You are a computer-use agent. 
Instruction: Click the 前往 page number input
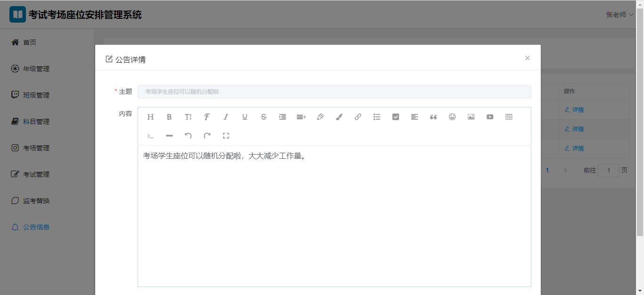[609, 170]
